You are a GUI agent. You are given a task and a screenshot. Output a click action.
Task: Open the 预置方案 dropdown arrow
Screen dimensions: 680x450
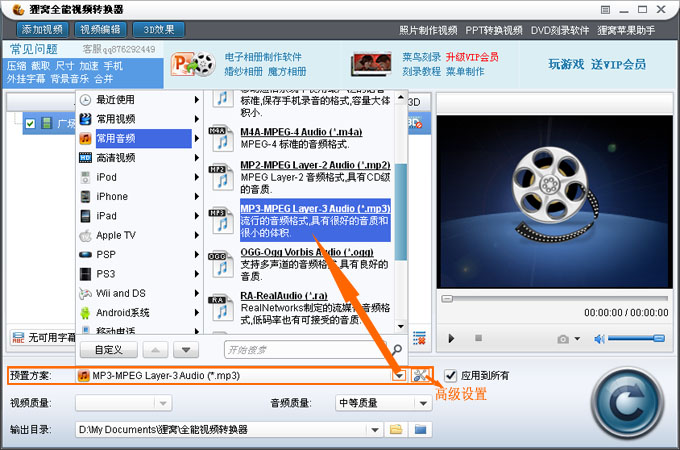point(399,375)
